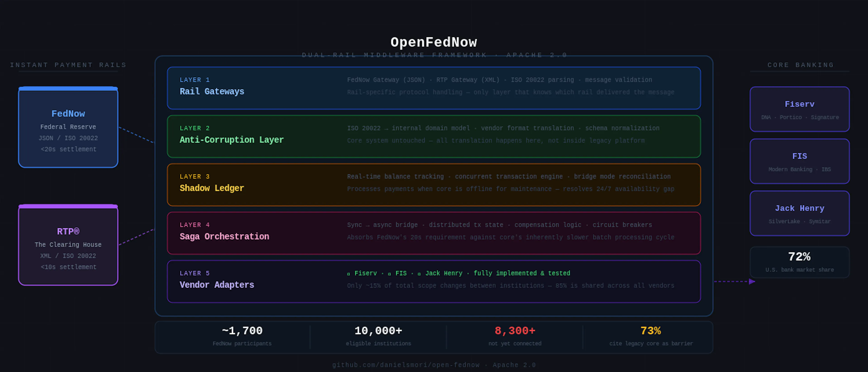Click the OpenFedNow title
This screenshot has height=372, width=868.
[x=434, y=42]
